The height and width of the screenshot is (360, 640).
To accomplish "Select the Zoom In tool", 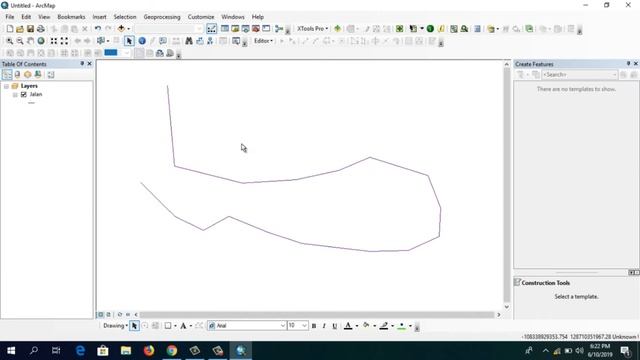I will point(9,41).
